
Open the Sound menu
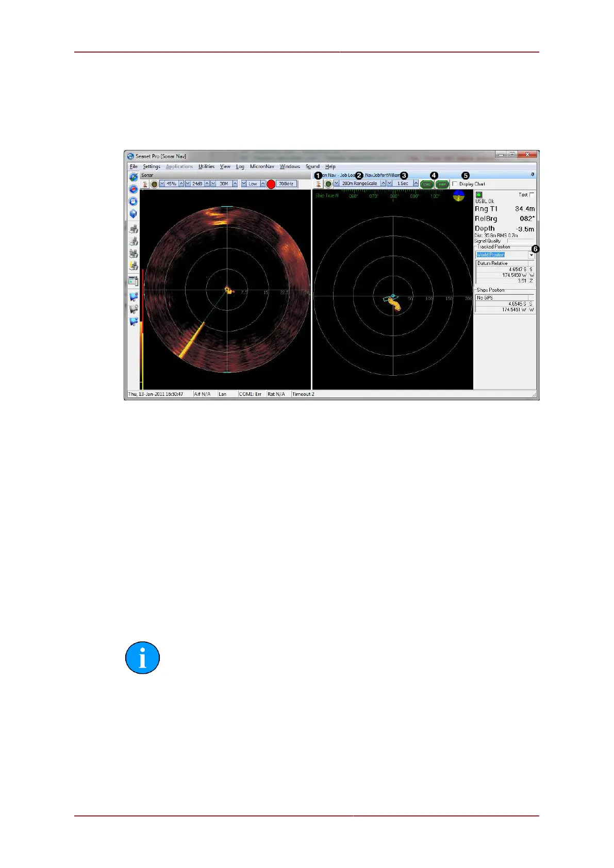click(312, 166)
